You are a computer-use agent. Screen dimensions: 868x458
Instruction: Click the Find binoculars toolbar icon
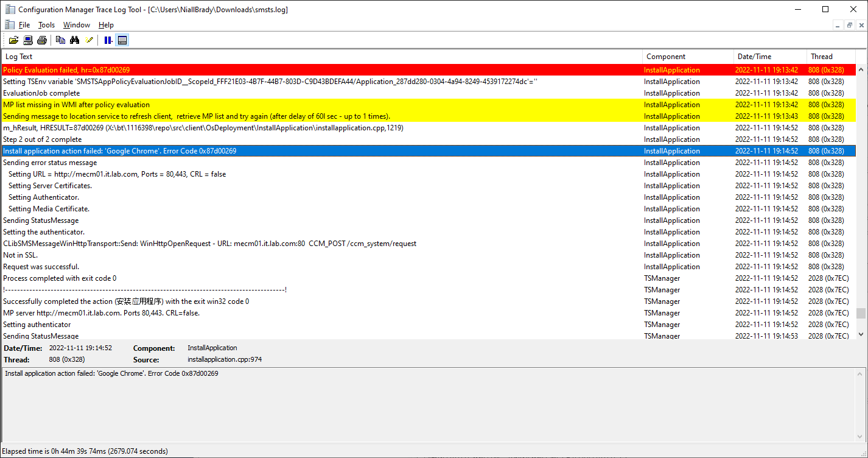[x=75, y=40]
